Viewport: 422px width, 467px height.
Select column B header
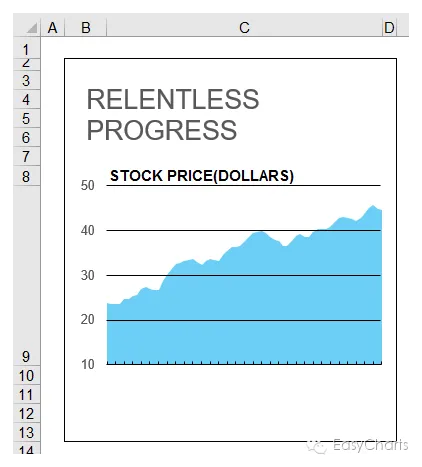pyautogui.click(x=86, y=27)
